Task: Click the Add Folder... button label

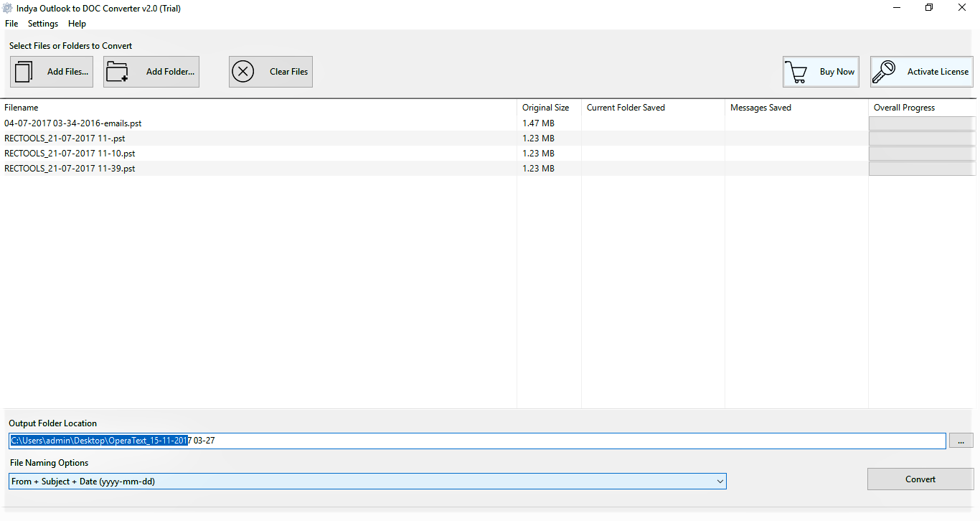Action: tap(170, 72)
